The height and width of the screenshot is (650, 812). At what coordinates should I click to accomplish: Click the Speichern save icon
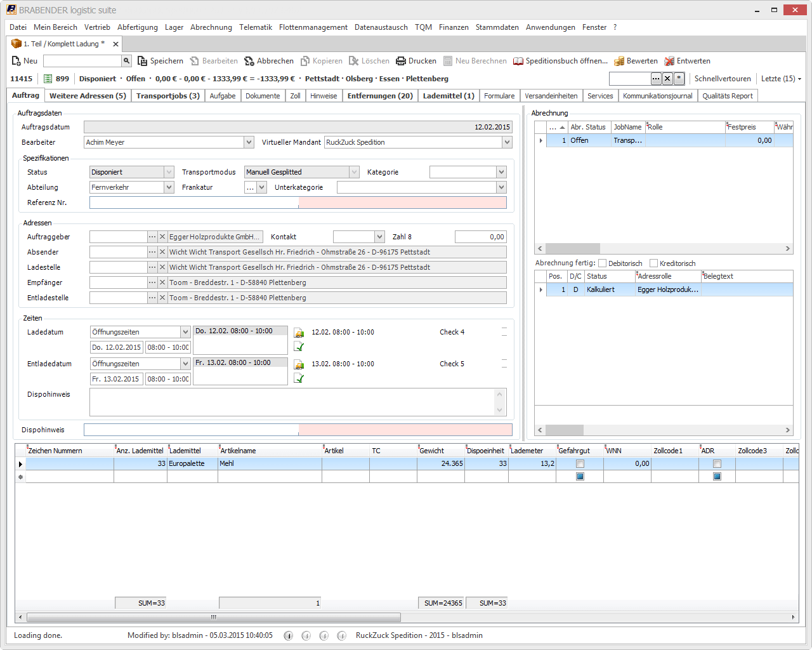[x=142, y=61]
